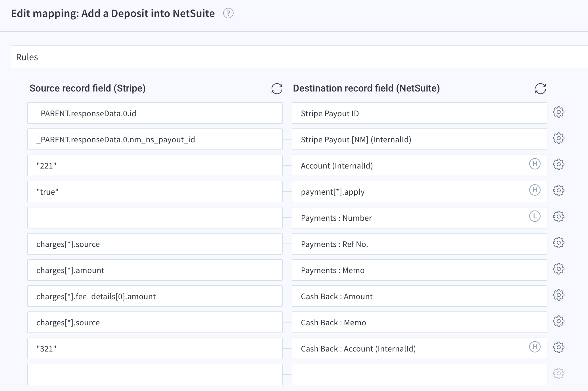
Task: Refresh Destination record field (NetSuite) list
Action: [540, 88]
